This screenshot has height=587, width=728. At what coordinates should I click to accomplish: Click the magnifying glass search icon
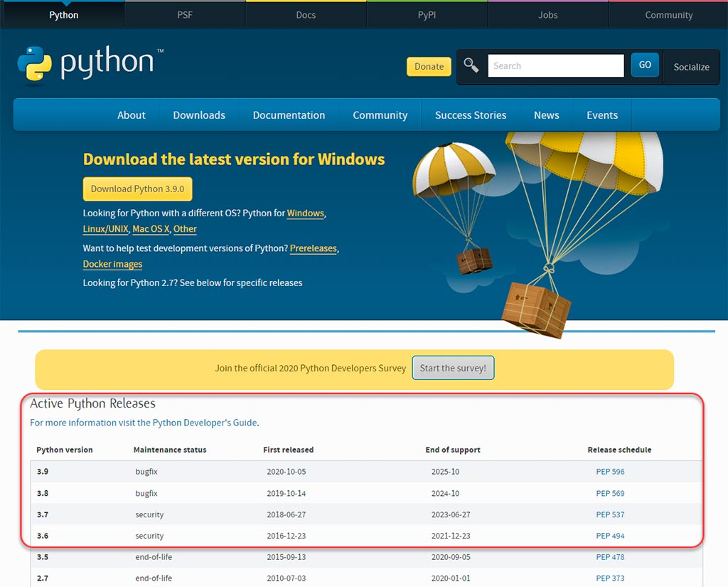[471, 65]
